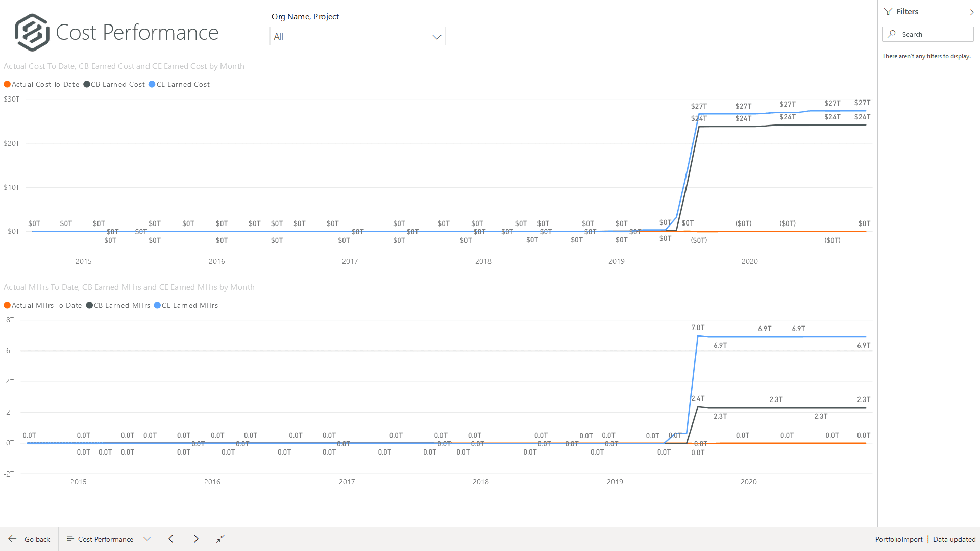Select the CB Earned MHrs legend marker

pos(89,305)
